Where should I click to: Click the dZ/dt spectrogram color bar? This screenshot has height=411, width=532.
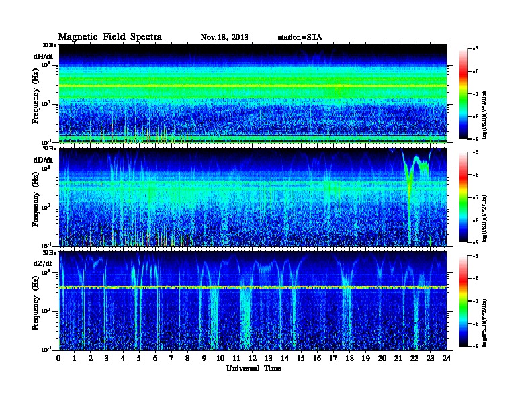[x=463, y=301]
